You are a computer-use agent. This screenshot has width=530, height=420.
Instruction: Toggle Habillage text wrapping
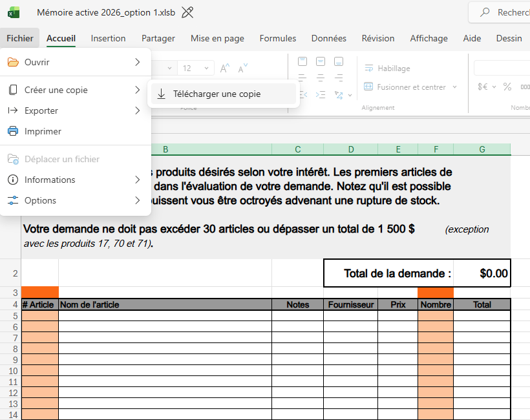(x=387, y=68)
